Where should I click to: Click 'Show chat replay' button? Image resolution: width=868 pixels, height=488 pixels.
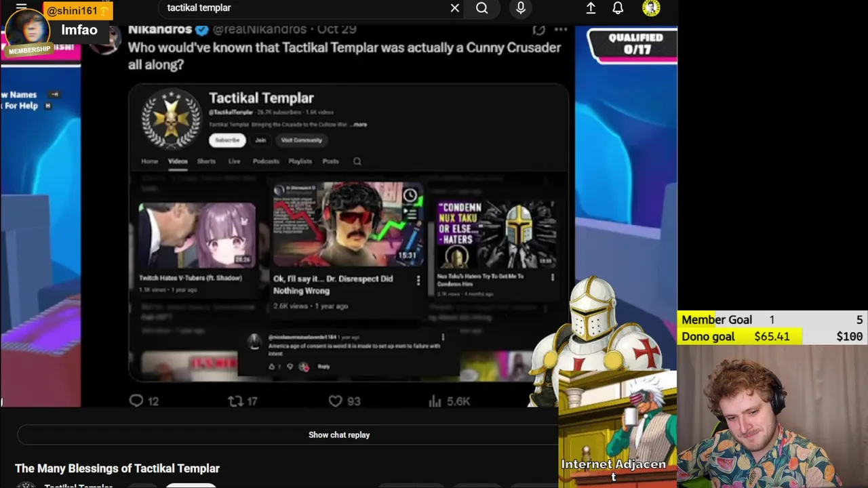point(339,435)
